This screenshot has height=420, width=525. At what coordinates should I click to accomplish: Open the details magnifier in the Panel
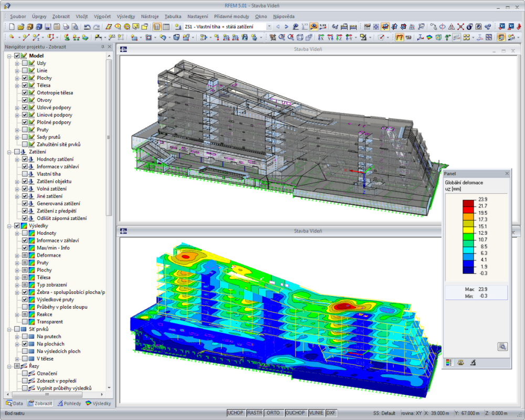coord(503,347)
